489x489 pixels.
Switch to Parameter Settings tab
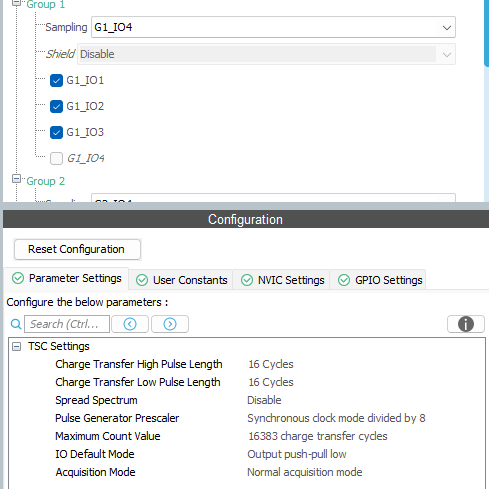pyautogui.click(x=66, y=278)
